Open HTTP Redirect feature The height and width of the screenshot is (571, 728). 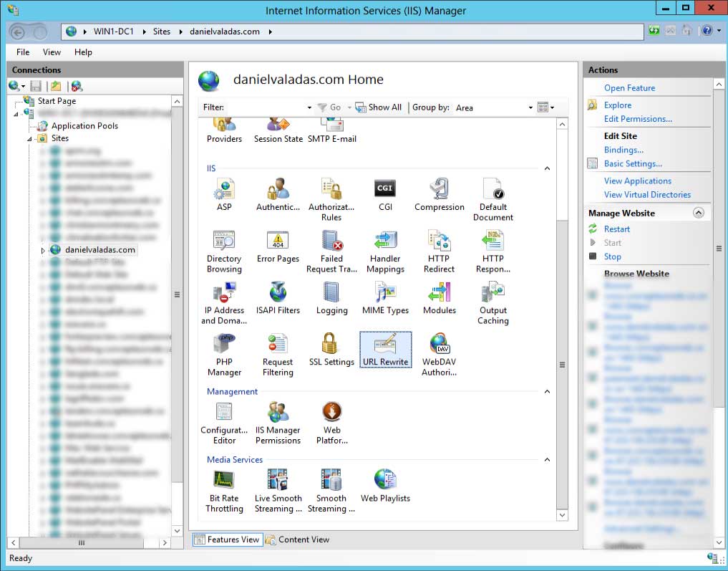440,251
